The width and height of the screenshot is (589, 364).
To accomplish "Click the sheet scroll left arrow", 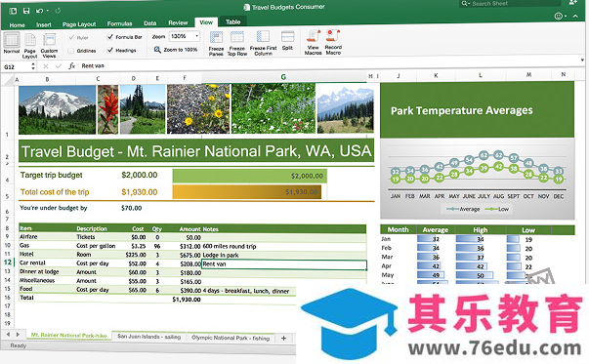I will [8, 334].
